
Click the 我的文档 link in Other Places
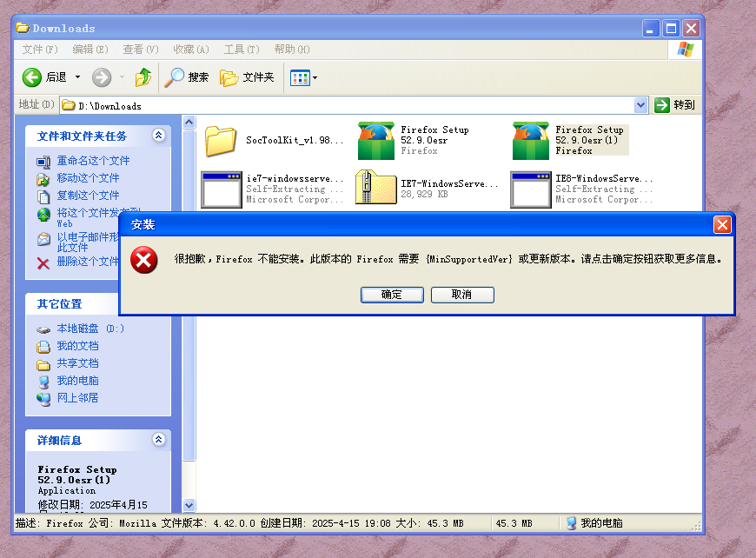click(77, 346)
